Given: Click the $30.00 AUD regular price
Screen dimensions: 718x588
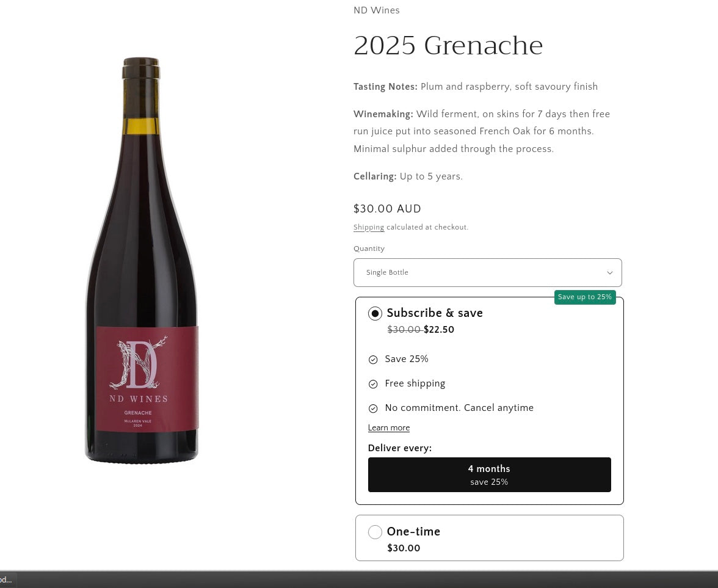Looking at the screenshot, I should (x=387, y=209).
